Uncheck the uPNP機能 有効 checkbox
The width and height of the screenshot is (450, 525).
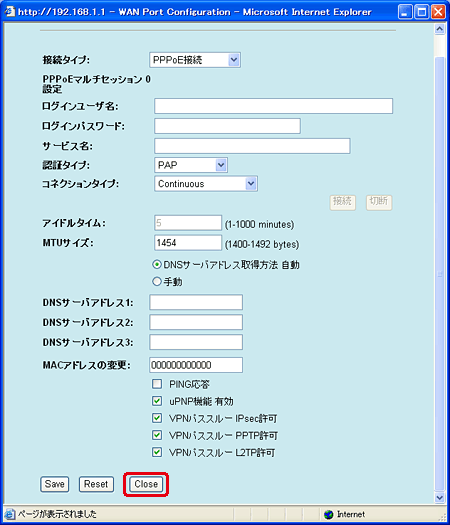click(157, 401)
